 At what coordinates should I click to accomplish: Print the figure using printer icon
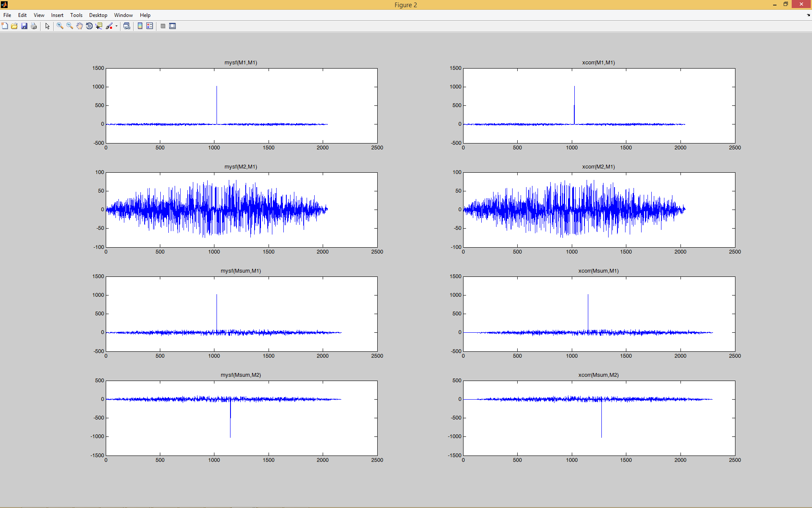point(34,26)
